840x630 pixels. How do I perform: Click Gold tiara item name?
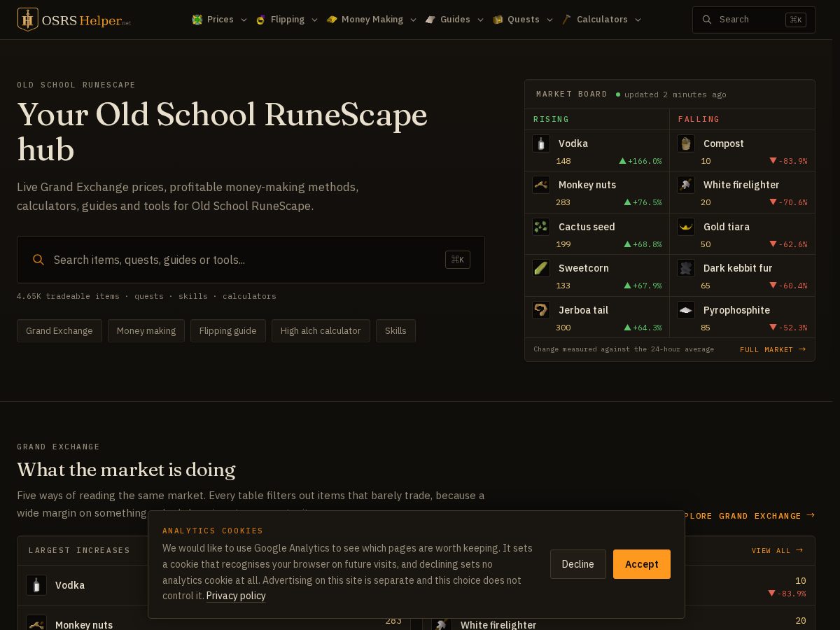(727, 227)
